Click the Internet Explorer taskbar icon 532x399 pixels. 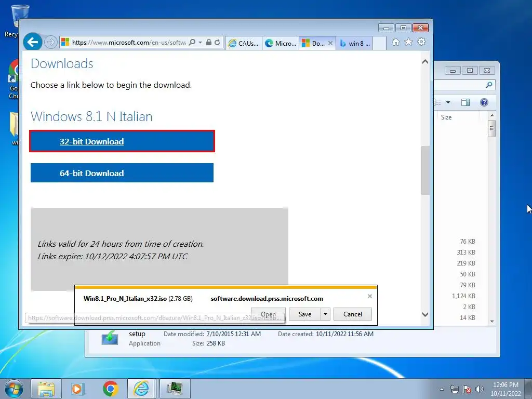point(141,389)
